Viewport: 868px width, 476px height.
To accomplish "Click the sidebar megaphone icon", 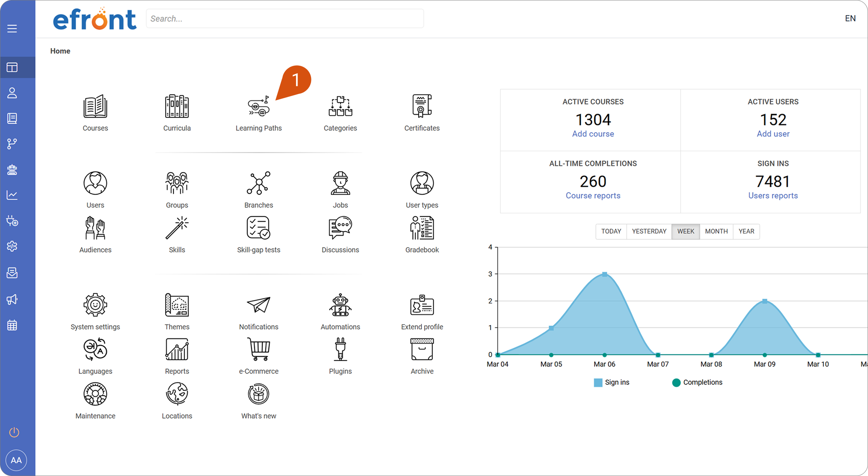I will tap(12, 299).
